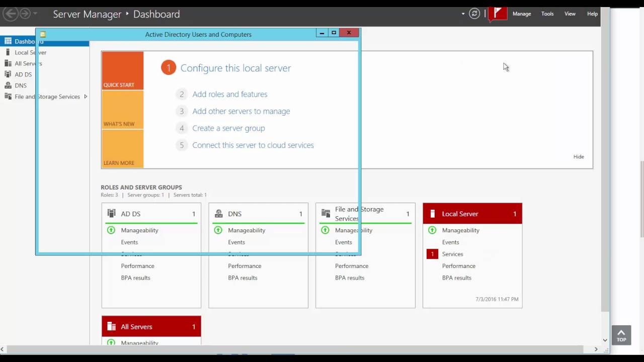Click the red Services alert badge

[432, 254]
